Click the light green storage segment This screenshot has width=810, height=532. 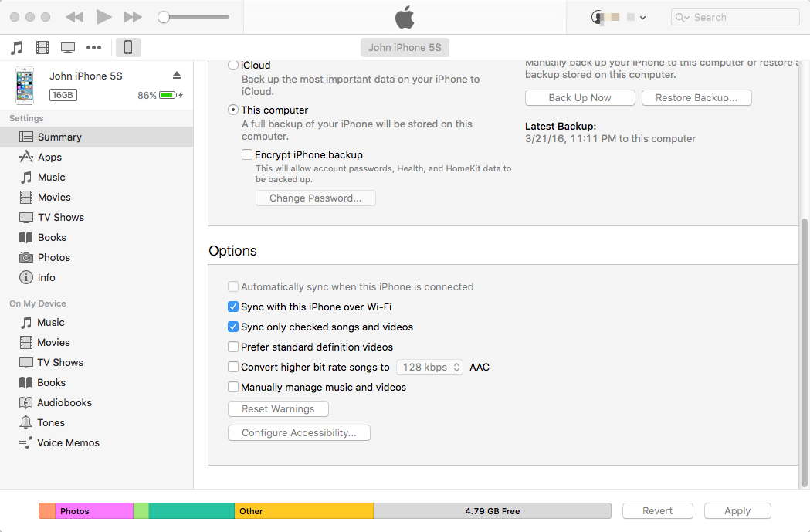click(x=141, y=511)
